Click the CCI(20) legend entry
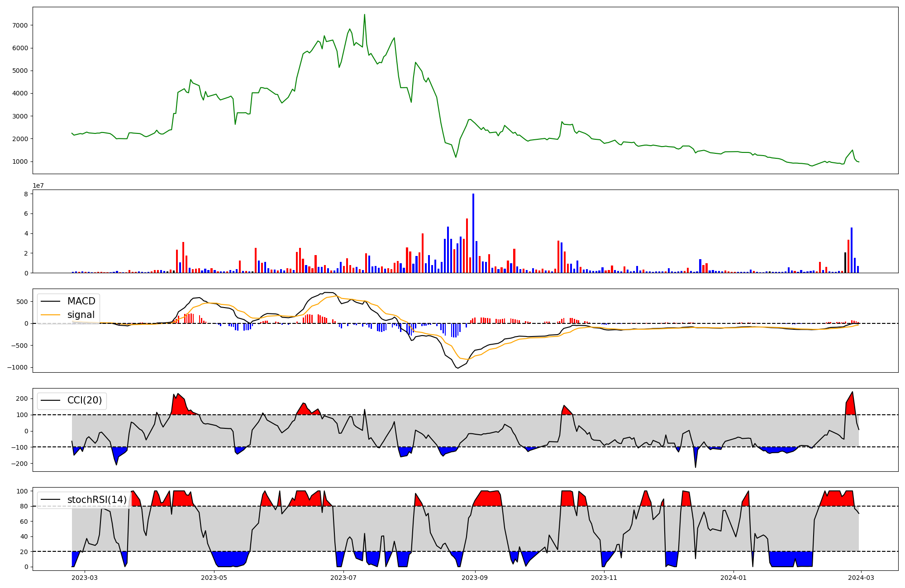 (x=84, y=400)
